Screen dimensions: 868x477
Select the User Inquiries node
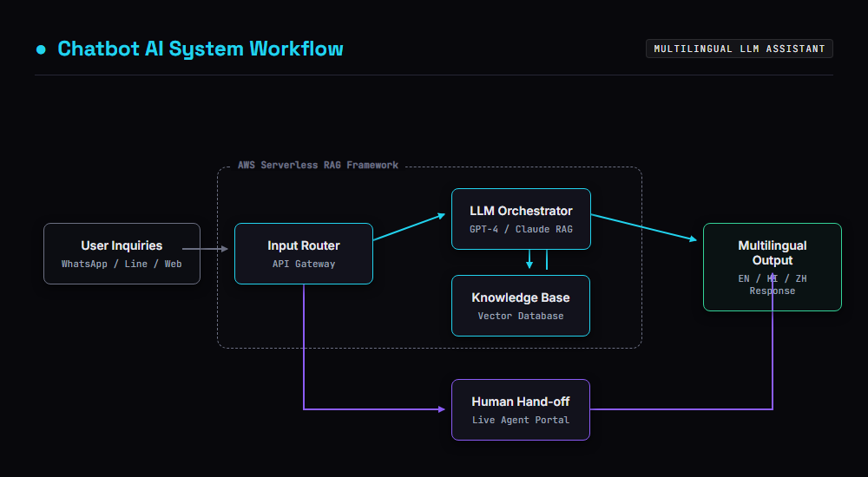(122, 253)
